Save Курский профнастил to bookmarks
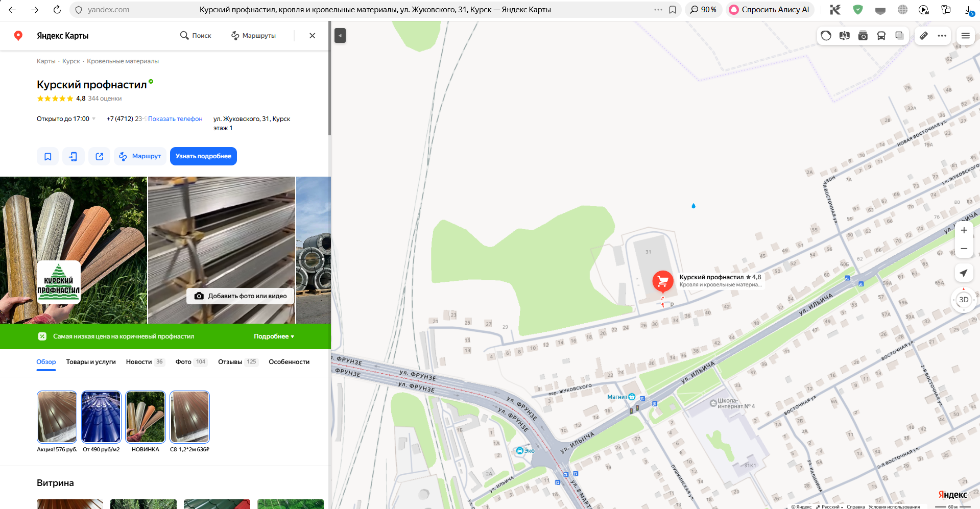 (x=47, y=156)
